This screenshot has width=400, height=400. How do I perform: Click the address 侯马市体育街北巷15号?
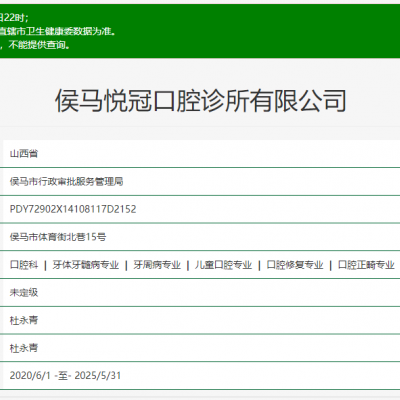[58, 237]
